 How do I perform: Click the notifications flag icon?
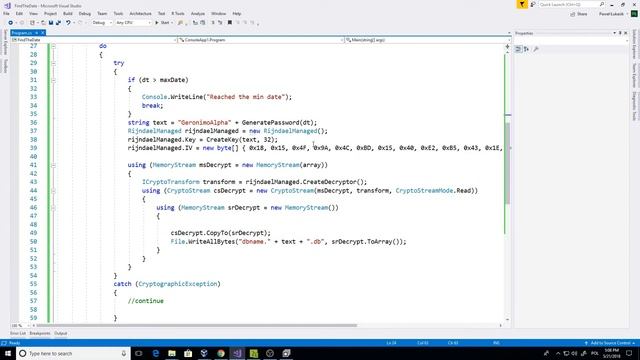(522, 4)
